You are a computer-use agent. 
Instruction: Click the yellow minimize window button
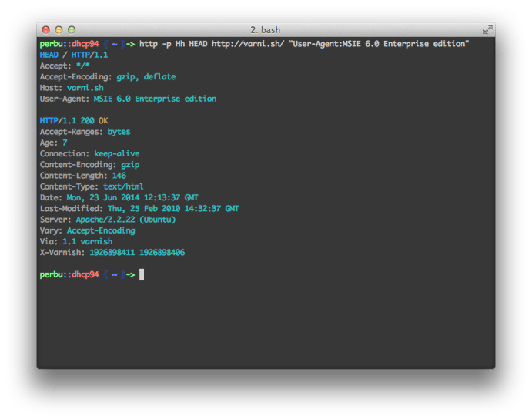[x=59, y=30]
